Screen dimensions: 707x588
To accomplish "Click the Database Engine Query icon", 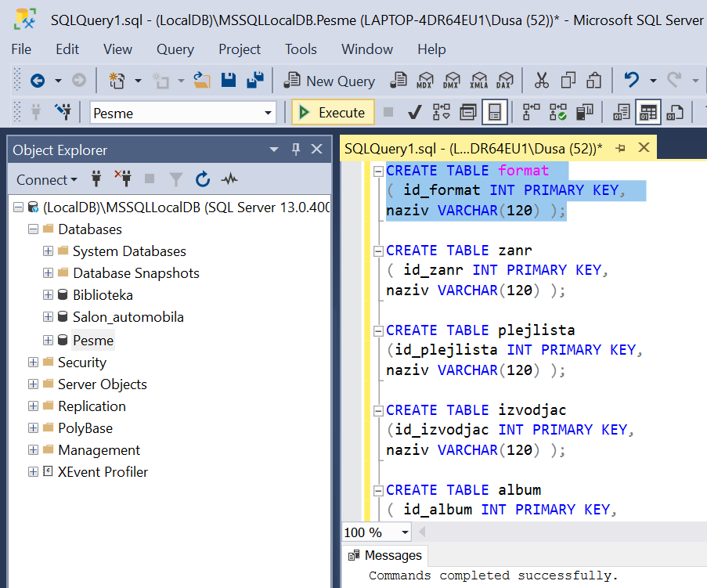I will 399,81.
